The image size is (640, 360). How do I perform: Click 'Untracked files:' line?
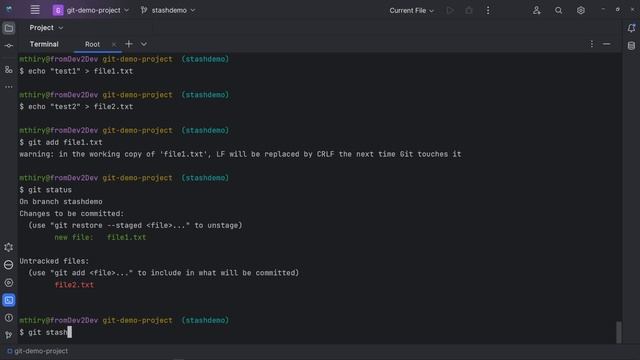(x=54, y=261)
